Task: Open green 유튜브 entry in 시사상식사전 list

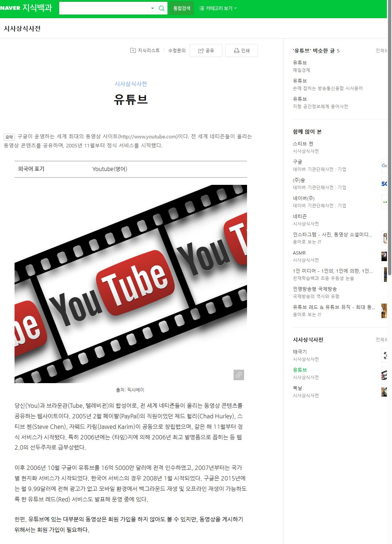Action: (300, 370)
